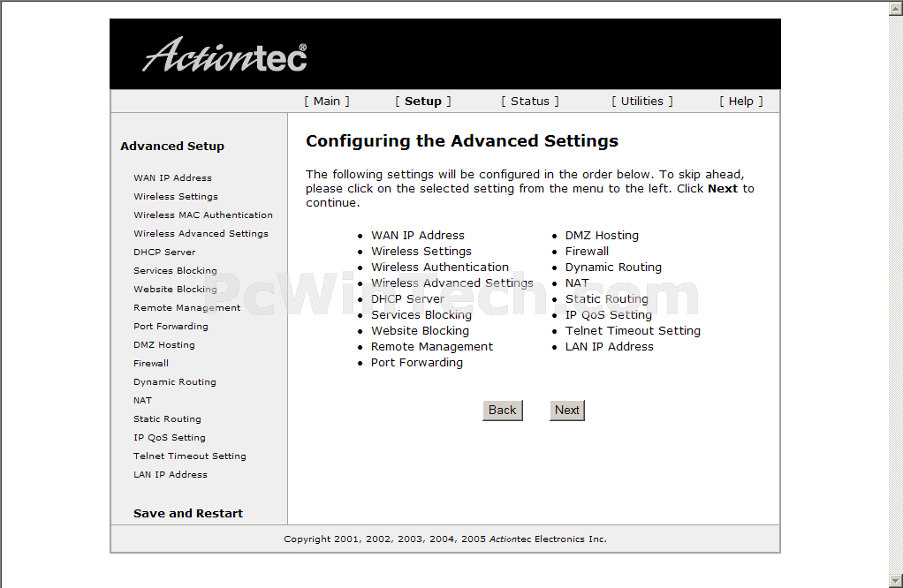Viewport: 903px width, 588px height.
Task: Click 'Wireless Advanced Settings' bullet item
Action: pyautogui.click(x=452, y=283)
